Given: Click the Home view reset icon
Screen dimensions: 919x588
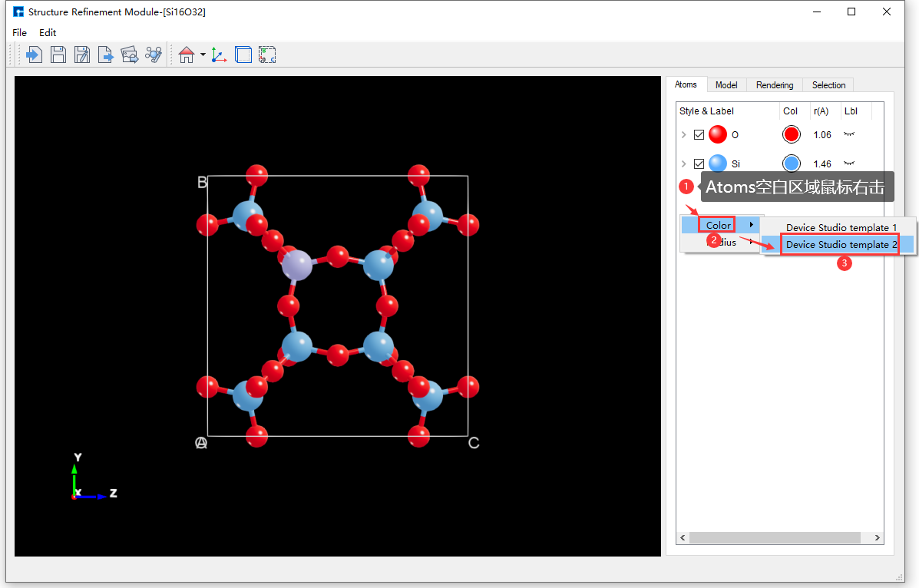Looking at the screenshot, I should coord(186,55).
